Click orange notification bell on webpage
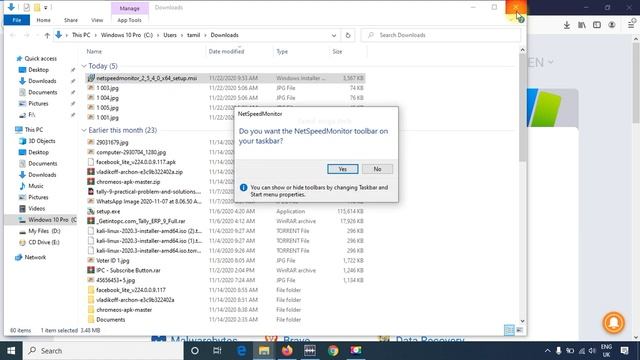This screenshot has width=640, height=360. 613,323
